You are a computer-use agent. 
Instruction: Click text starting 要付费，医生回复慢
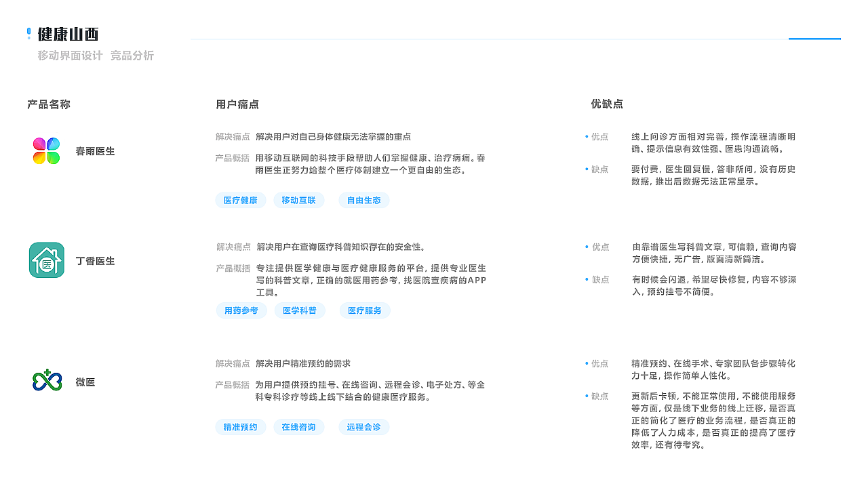point(713,175)
